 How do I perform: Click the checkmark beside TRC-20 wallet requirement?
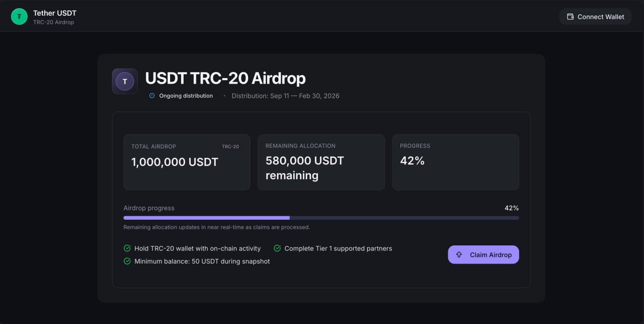coord(127,248)
